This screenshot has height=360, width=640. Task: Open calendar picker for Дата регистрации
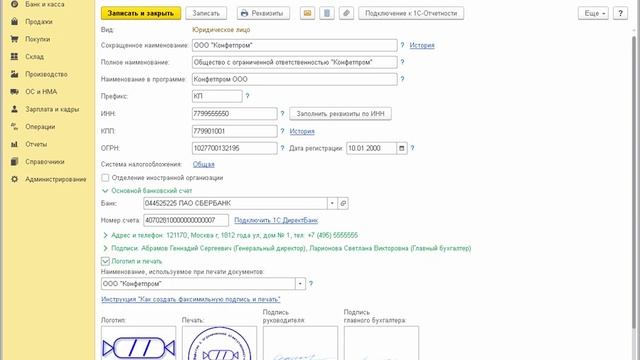click(402, 148)
